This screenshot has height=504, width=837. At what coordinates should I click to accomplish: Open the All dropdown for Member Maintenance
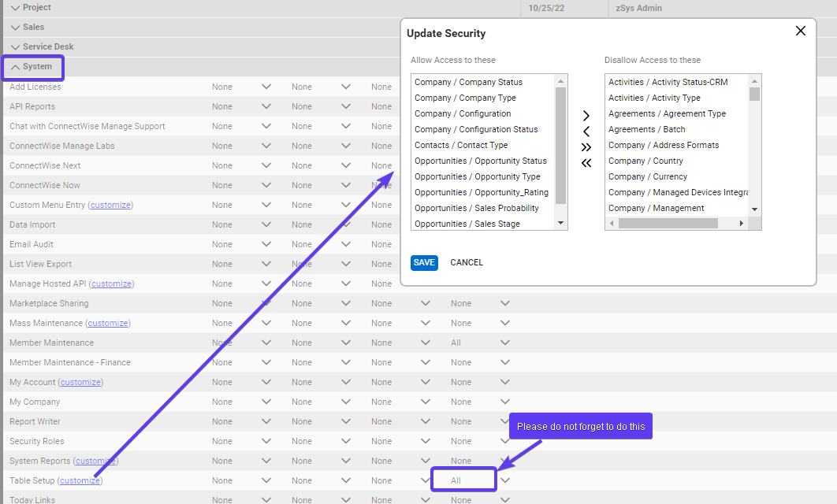tap(504, 343)
